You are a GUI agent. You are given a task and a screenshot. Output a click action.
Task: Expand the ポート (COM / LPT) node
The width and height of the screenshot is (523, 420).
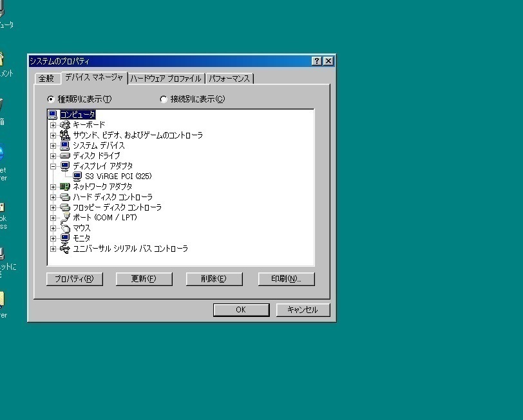coord(53,218)
